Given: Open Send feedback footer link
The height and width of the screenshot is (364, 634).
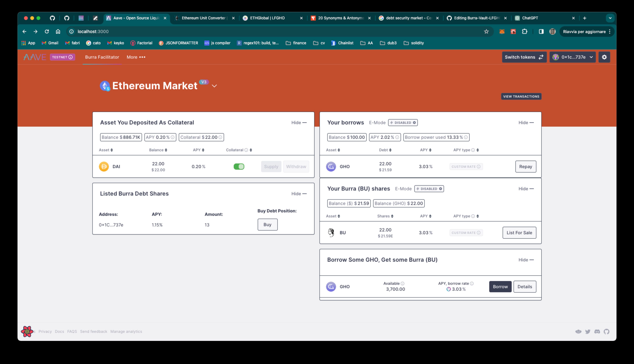Looking at the screenshot, I should (93, 332).
